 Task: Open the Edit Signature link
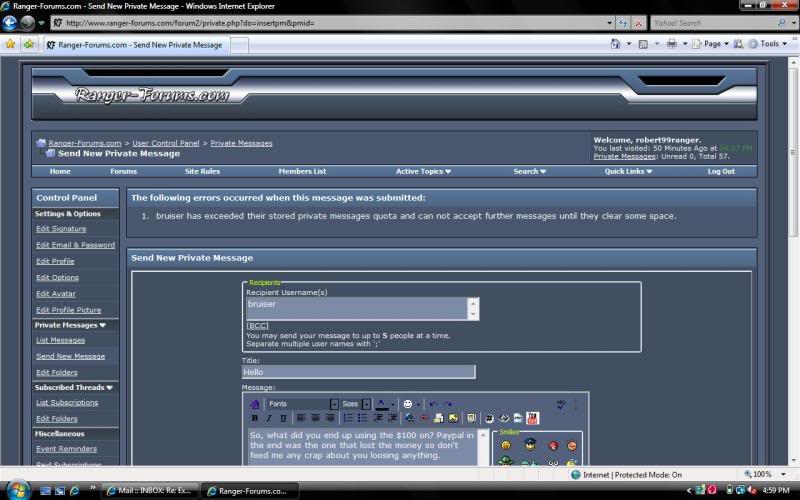coord(61,229)
